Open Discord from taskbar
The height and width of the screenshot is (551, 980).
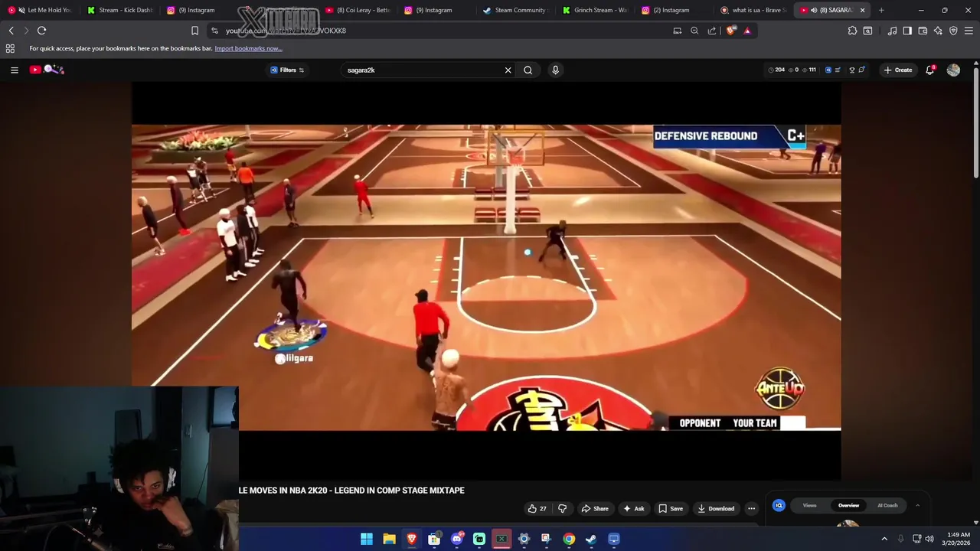[x=457, y=539]
